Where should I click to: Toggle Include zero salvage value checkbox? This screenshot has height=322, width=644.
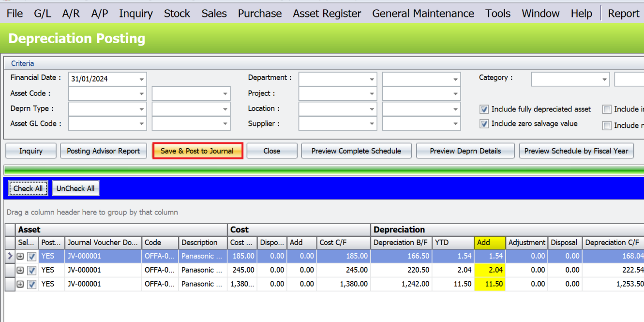[x=484, y=124]
